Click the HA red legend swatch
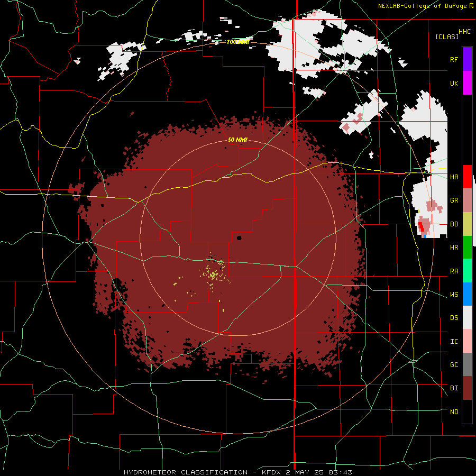This screenshot has height=476, width=476. [467, 177]
